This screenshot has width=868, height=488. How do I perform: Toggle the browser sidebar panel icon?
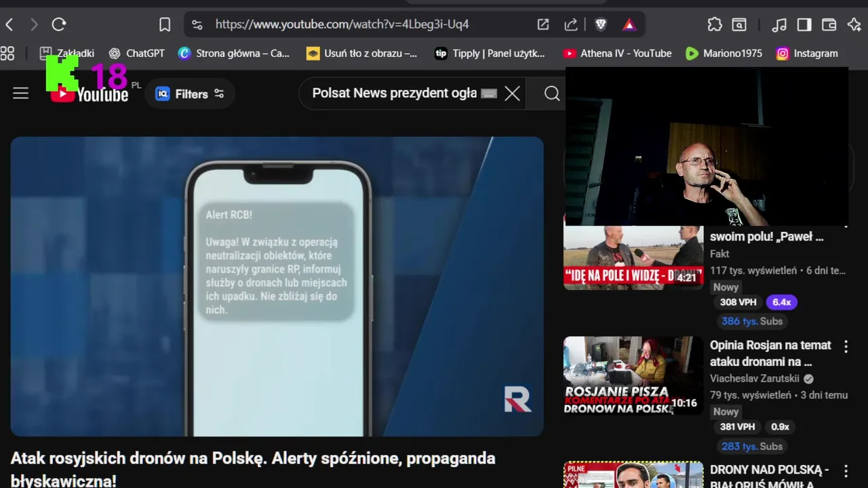pyautogui.click(x=804, y=25)
